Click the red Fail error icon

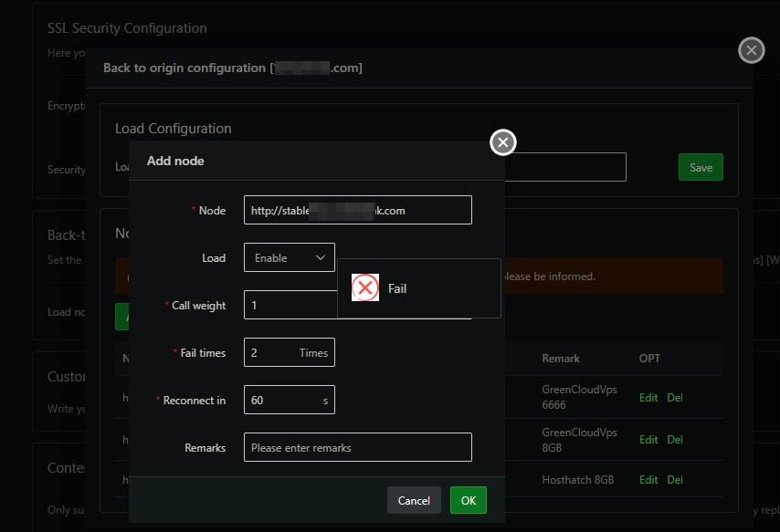pyautogui.click(x=365, y=288)
